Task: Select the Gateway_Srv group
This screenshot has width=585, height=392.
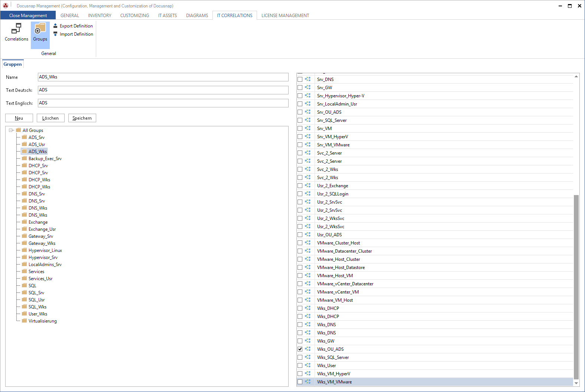Action: pyautogui.click(x=41, y=236)
